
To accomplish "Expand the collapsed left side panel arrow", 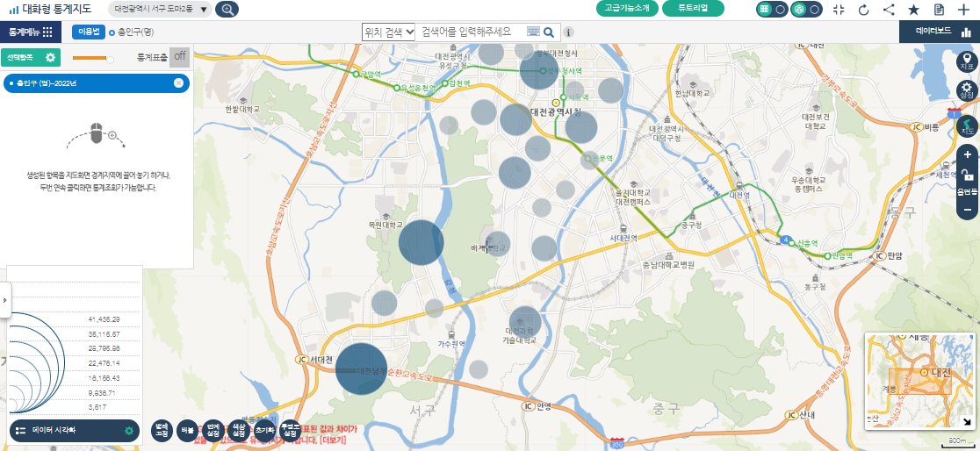I will pos(4,300).
